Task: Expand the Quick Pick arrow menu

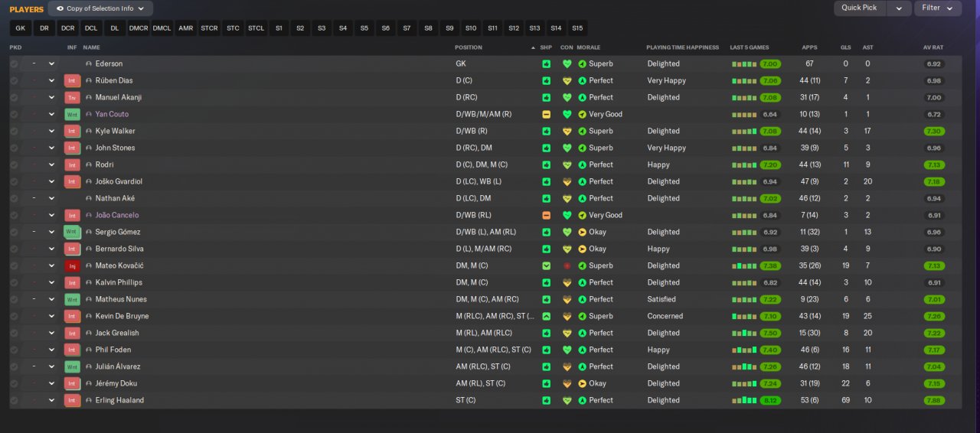Action: click(x=899, y=8)
